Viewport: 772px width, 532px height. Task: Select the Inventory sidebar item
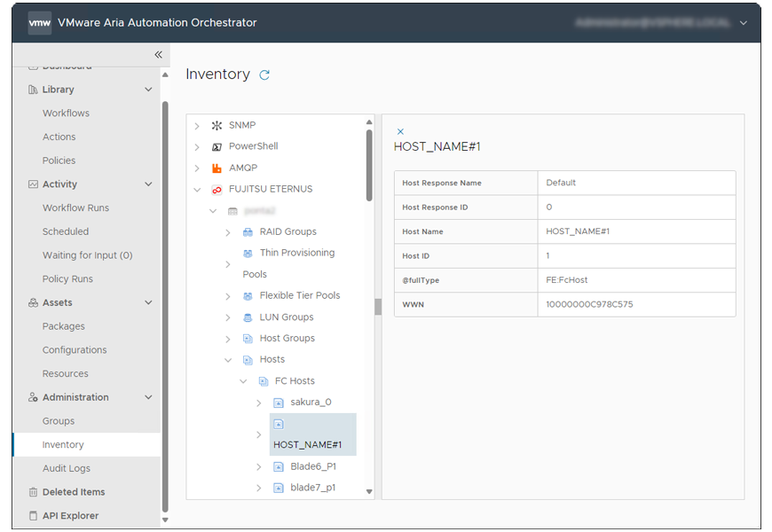(87, 444)
